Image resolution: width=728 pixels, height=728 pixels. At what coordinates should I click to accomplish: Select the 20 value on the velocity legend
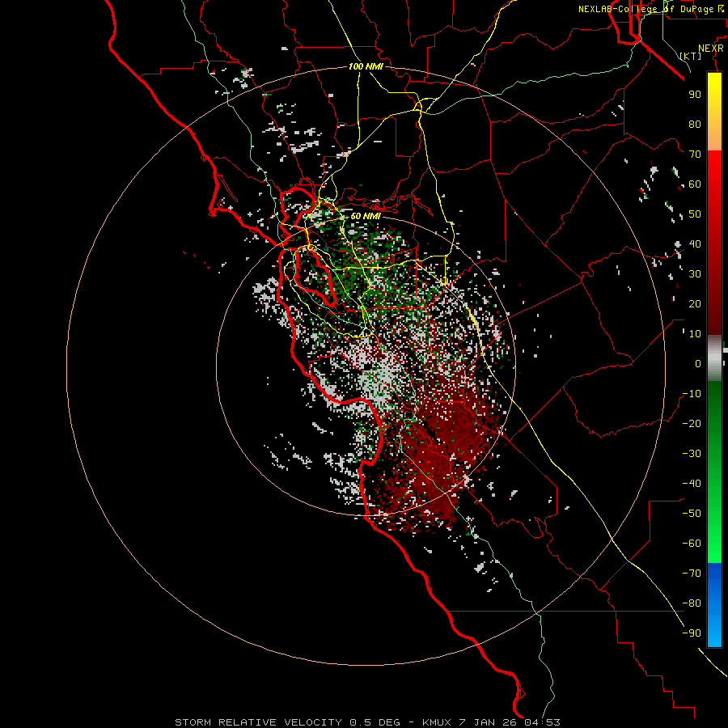coord(695,304)
